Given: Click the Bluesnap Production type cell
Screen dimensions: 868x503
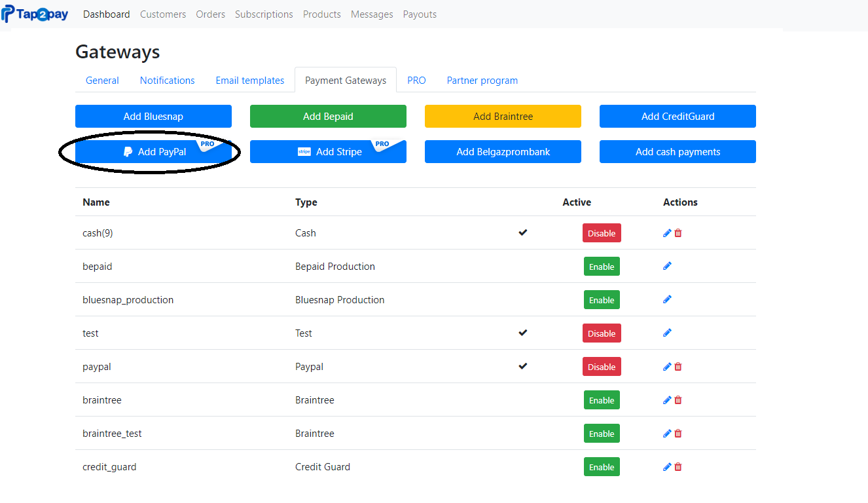Looking at the screenshot, I should [340, 300].
